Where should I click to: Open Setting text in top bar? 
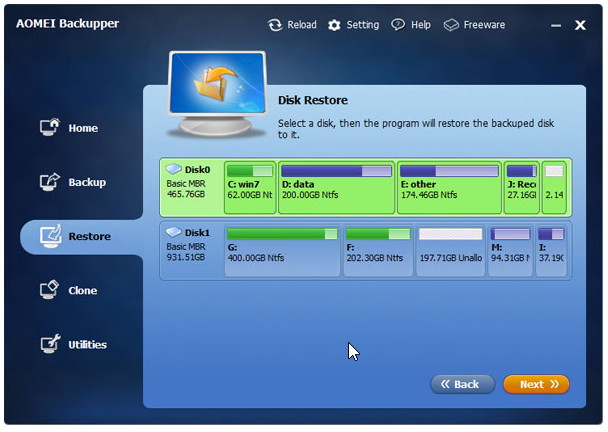click(363, 25)
